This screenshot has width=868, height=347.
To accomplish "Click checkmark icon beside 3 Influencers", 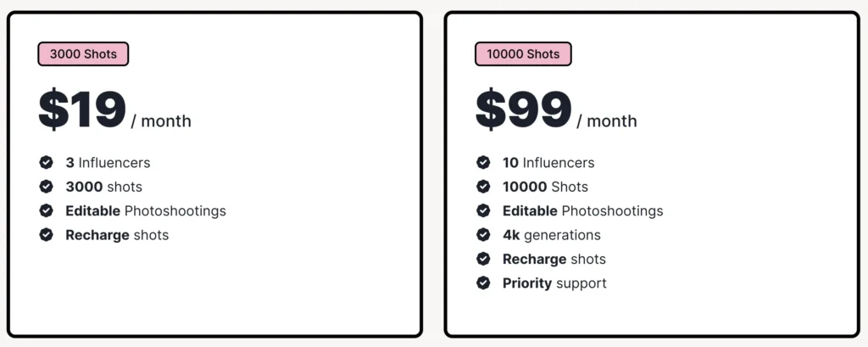I will [46, 162].
